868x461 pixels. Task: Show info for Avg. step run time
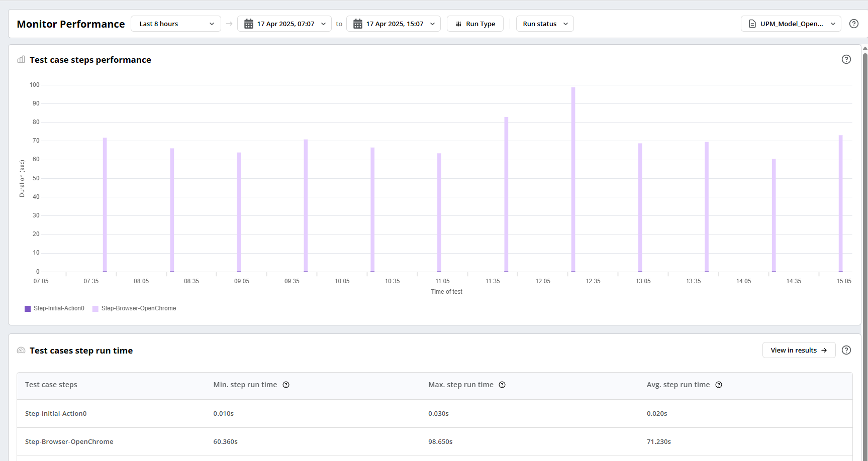[x=719, y=385]
